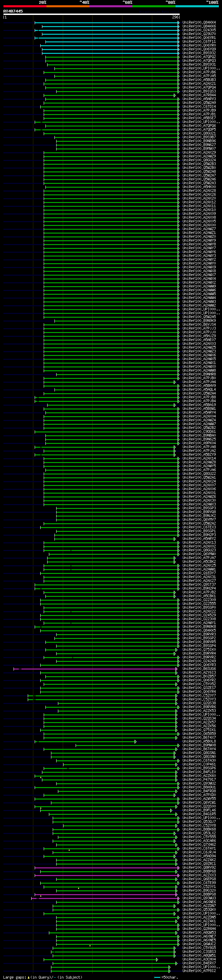Click the red ~20% identity legend segment

coord(25,6)
